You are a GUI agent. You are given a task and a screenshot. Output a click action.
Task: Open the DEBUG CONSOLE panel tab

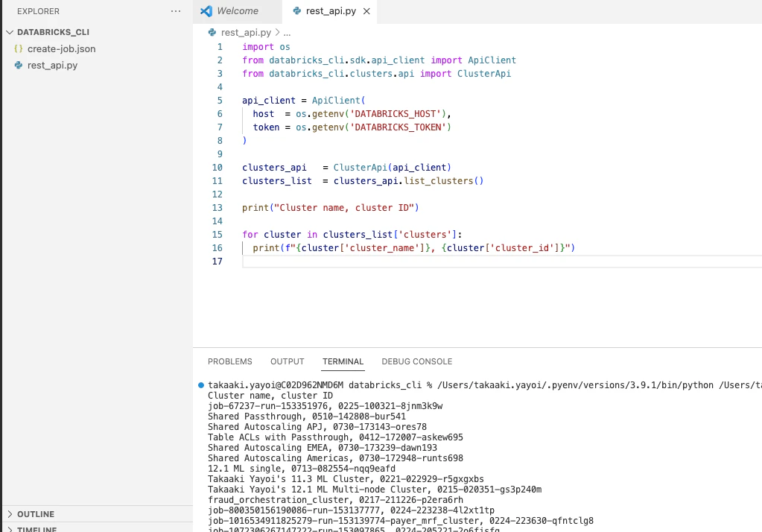(417, 362)
